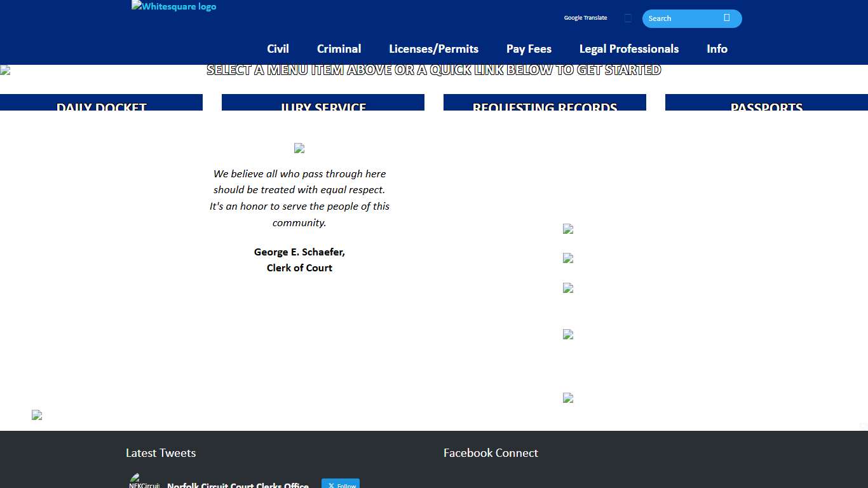Go to the Legal Professionals menu

pyautogui.click(x=628, y=49)
